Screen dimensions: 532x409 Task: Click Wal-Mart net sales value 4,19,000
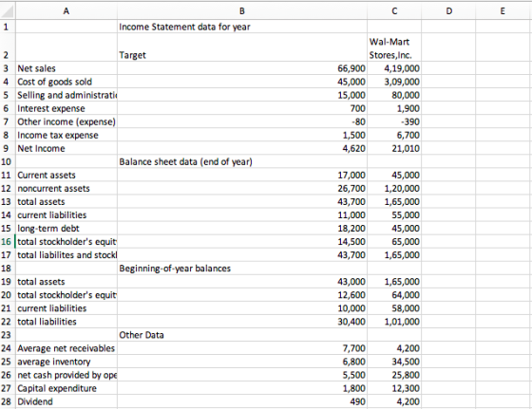point(394,68)
